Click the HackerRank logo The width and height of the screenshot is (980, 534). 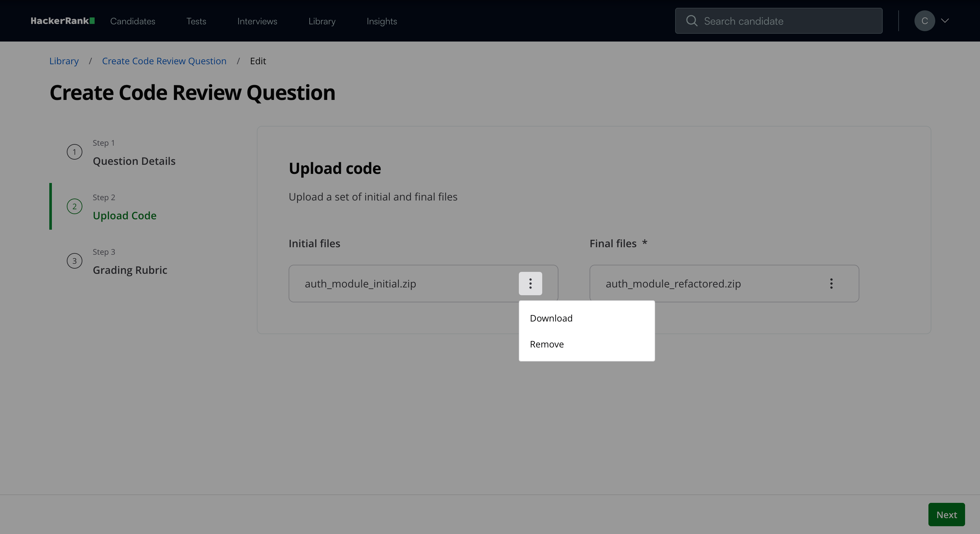(x=62, y=21)
